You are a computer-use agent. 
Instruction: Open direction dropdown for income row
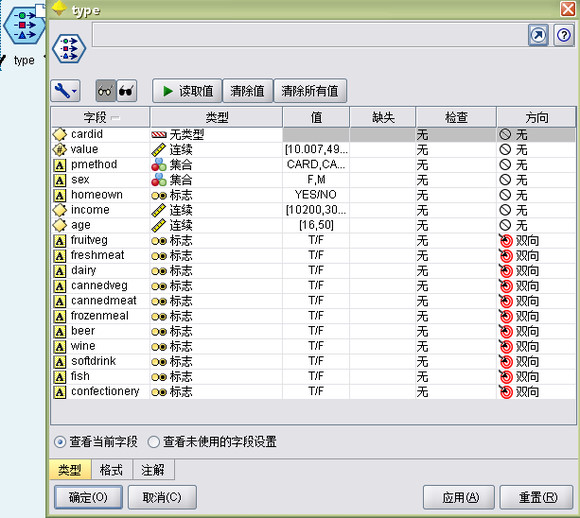click(536, 210)
